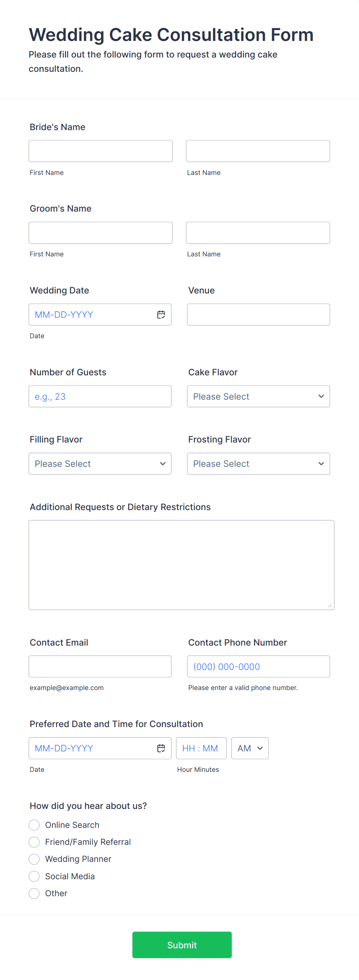Screen dimensions: 359x980
Task: Select the Wedding Planner radio button
Action: point(34,859)
